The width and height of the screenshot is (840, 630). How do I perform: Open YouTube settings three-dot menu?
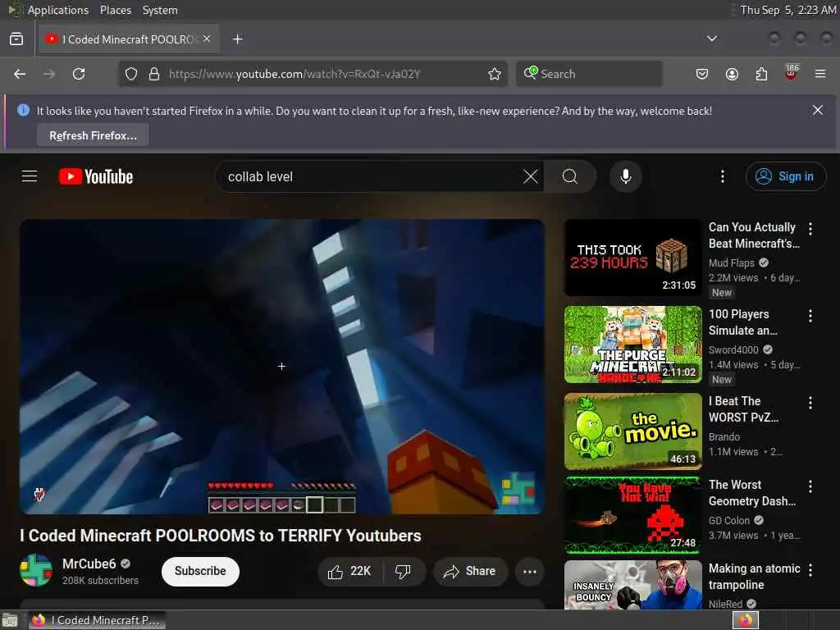tap(722, 176)
